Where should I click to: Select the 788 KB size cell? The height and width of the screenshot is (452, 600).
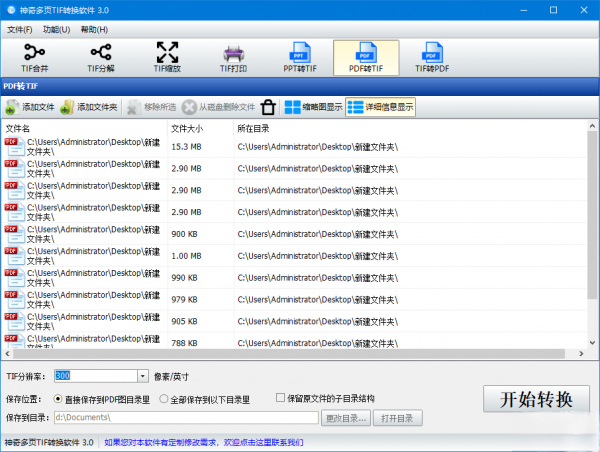(184, 343)
